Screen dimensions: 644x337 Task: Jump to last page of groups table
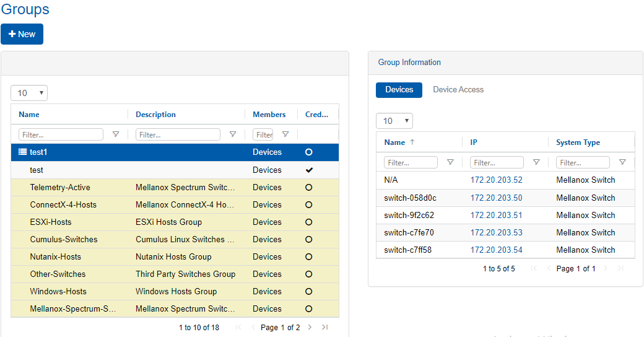click(x=325, y=327)
